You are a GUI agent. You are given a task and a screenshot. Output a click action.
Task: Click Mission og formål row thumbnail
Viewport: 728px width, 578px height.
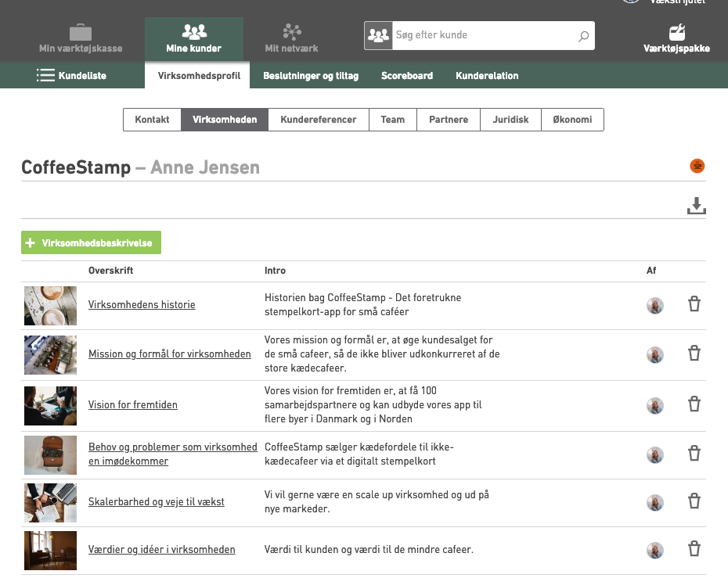point(50,355)
